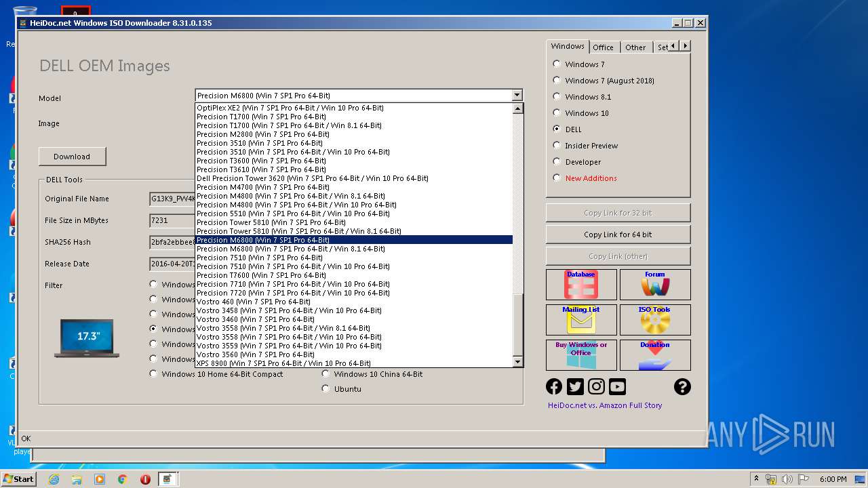The height and width of the screenshot is (488, 868).
Task: Click the model list scroll down arrow
Action: (518, 363)
